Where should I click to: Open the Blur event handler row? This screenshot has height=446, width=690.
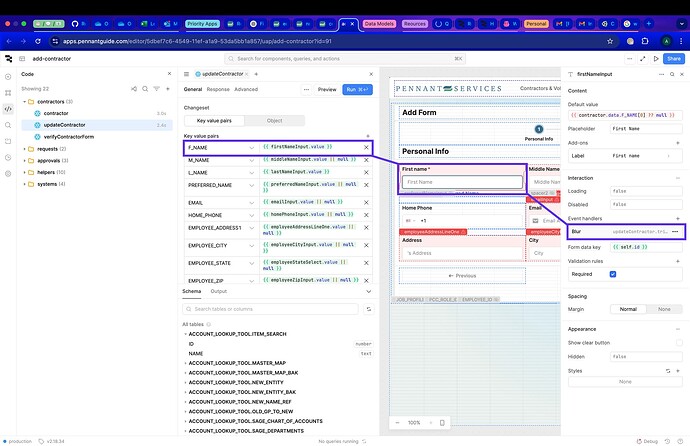(x=625, y=231)
